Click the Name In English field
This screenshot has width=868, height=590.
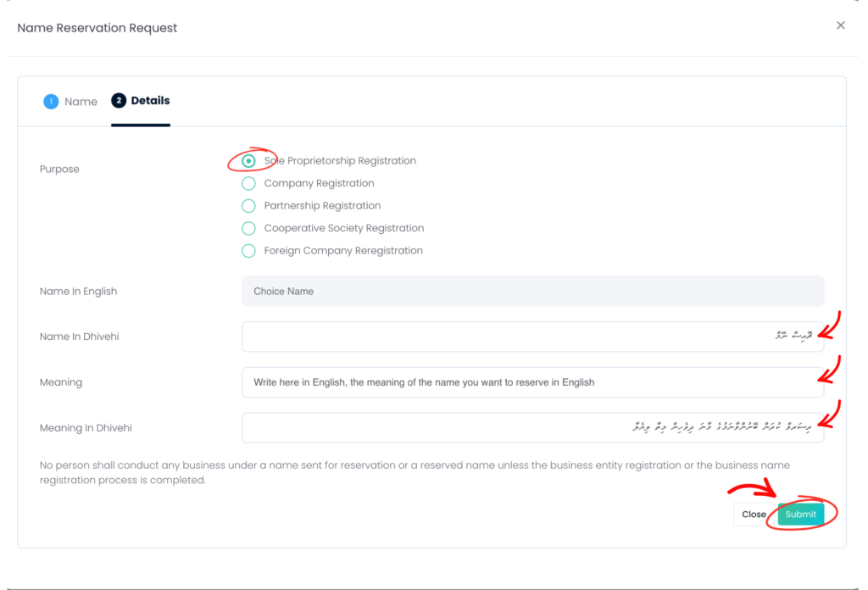click(532, 291)
